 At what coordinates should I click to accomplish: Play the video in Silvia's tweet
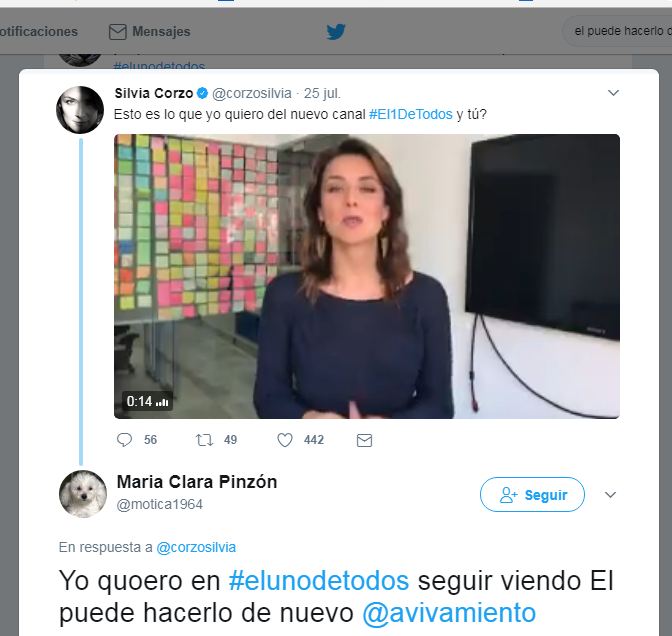[367, 276]
